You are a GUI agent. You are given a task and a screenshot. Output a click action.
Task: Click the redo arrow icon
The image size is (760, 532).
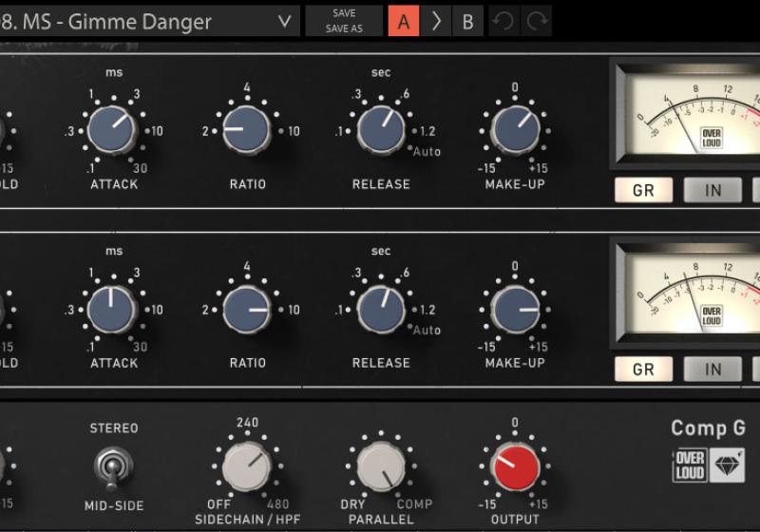[537, 21]
